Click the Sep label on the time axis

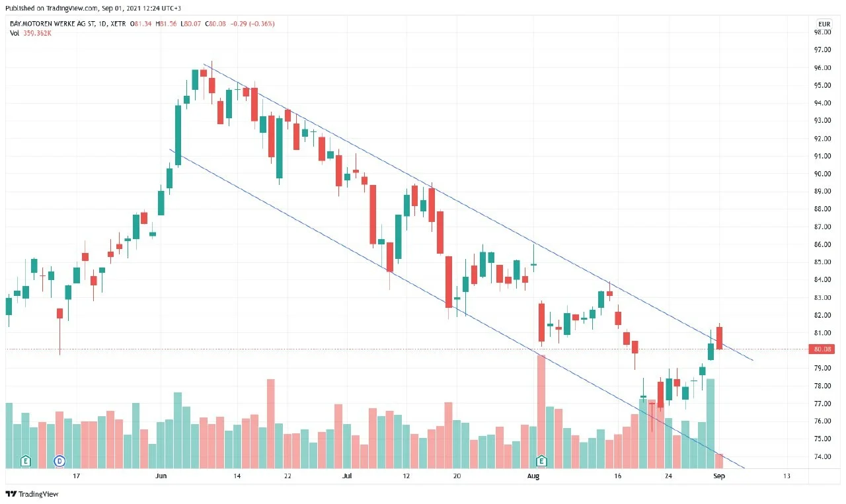tap(719, 476)
